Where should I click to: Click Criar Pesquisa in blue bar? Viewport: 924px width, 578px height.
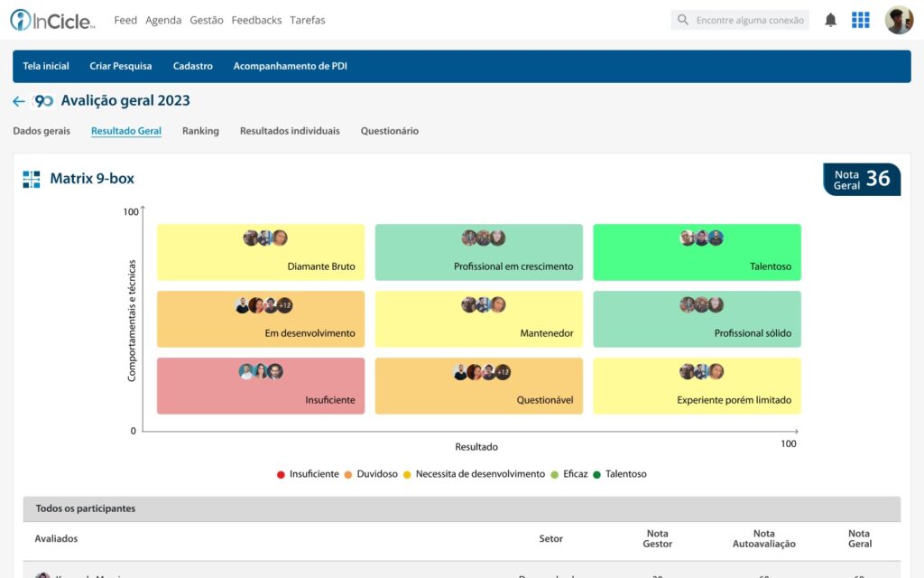coord(121,66)
